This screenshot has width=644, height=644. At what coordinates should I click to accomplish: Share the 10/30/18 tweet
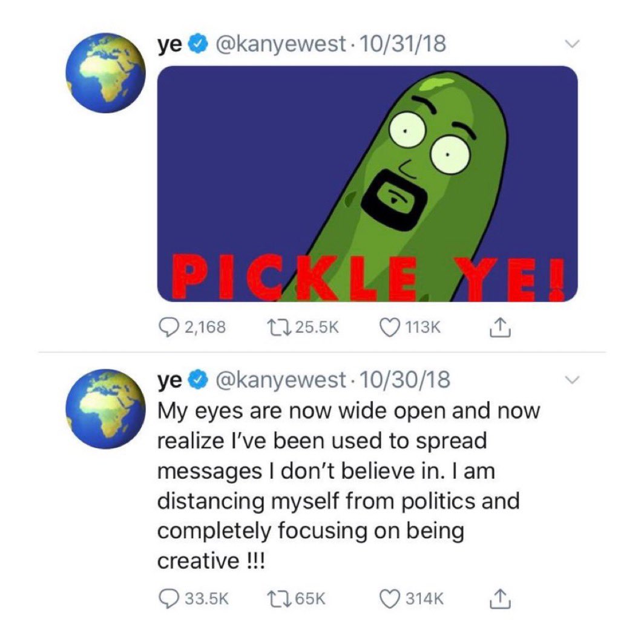[500, 599]
